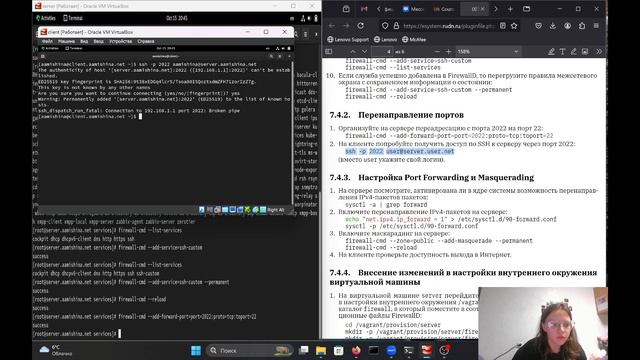Open File Explorer from taskbar
The image size is (640, 360).
tap(321, 350)
